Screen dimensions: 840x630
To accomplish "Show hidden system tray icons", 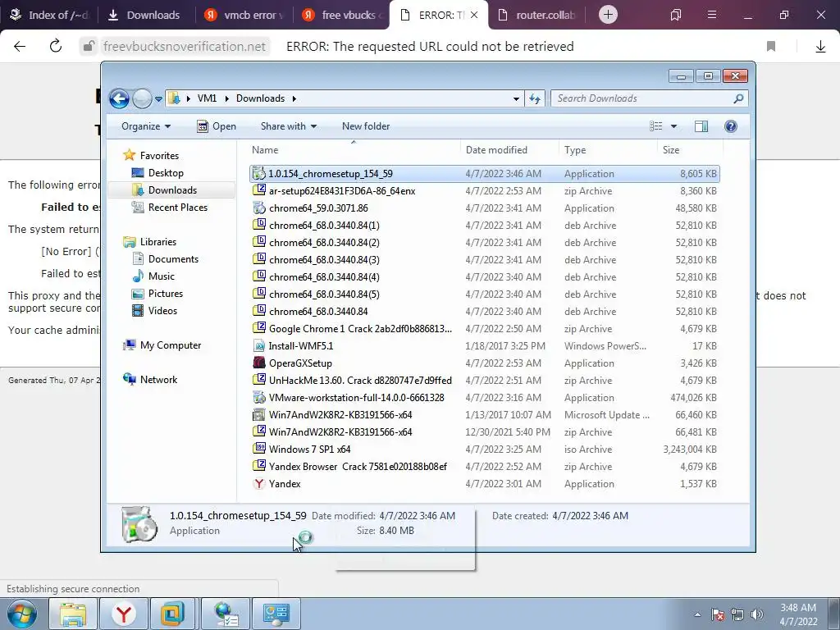I will [697, 614].
